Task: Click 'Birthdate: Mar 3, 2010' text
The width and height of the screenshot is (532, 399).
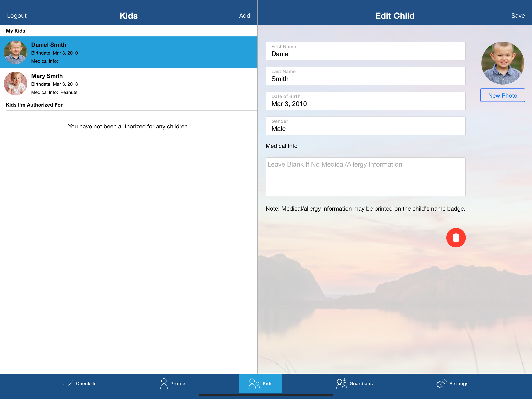Action: [55, 53]
